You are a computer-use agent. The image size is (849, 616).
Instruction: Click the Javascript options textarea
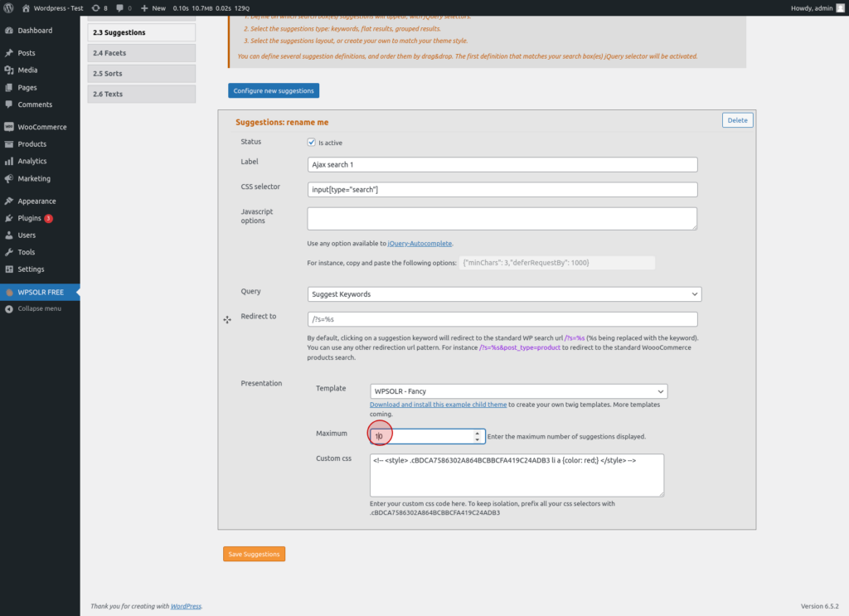pos(502,219)
